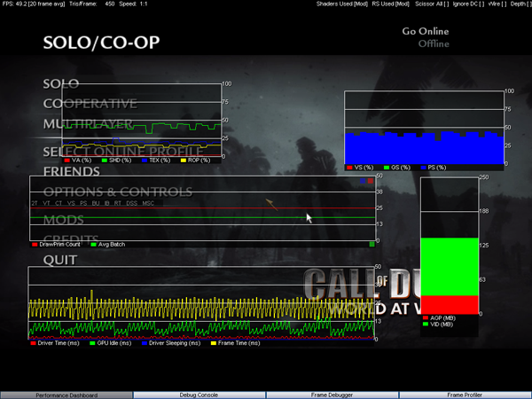Select the Offline status option
This screenshot has height=399, width=532.
tap(434, 43)
